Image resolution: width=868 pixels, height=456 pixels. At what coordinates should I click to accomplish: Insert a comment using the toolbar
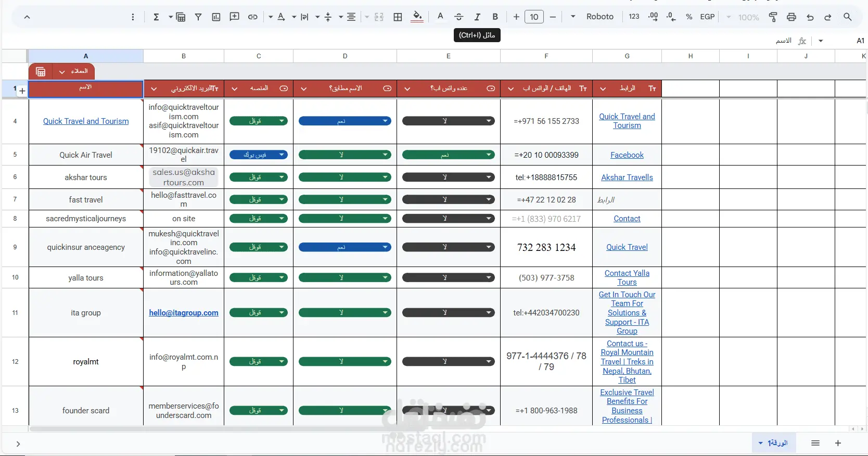coord(235,17)
